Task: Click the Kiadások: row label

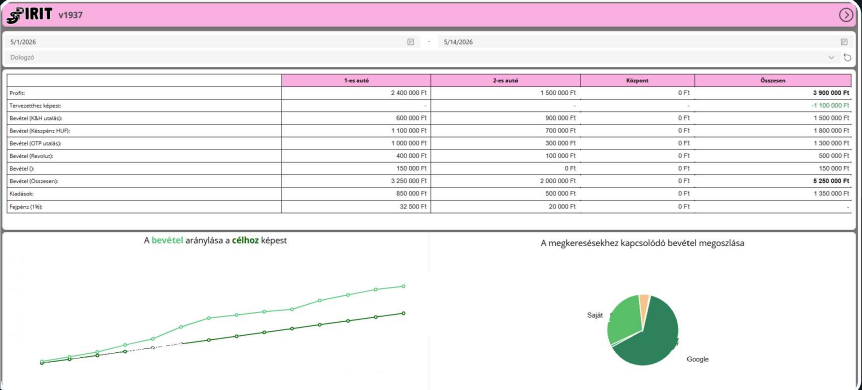Action: click(21, 194)
